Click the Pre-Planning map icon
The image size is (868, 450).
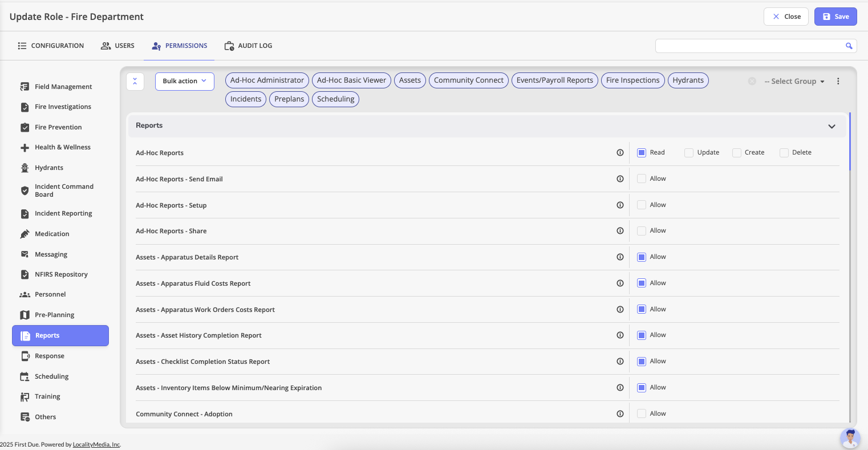coord(25,315)
